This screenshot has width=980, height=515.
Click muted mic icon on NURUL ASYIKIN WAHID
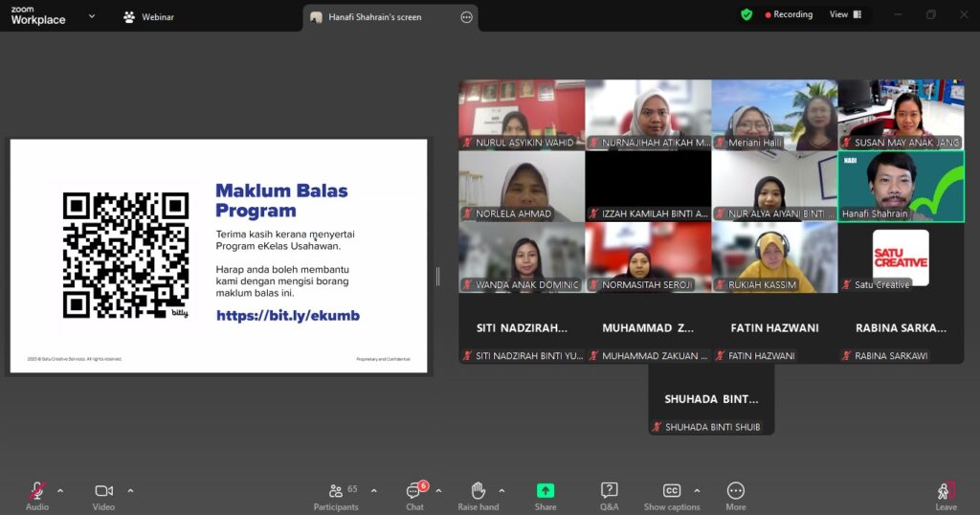point(467,143)
